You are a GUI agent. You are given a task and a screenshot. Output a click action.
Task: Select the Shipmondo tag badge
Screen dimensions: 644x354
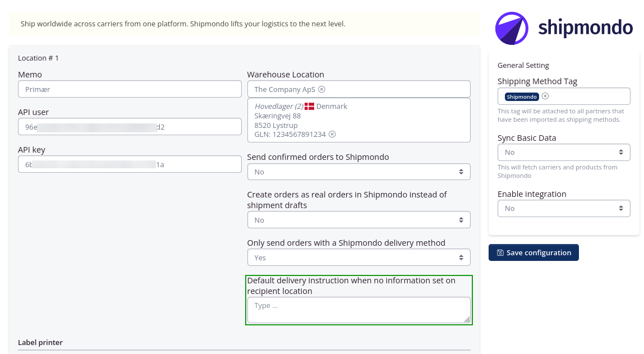[521, 96]
